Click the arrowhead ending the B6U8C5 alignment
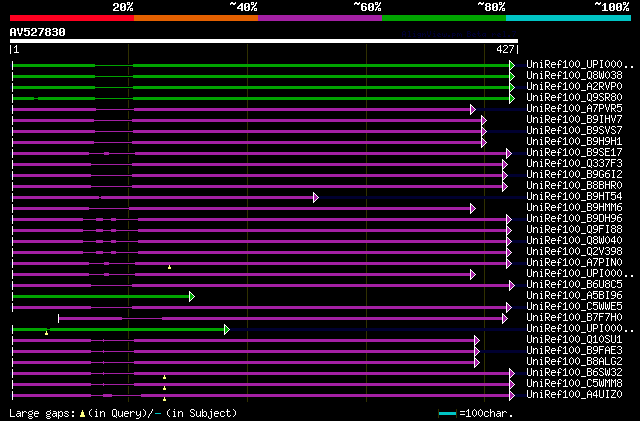The width and height of the screenshot is (640, 421). (512, 285)
